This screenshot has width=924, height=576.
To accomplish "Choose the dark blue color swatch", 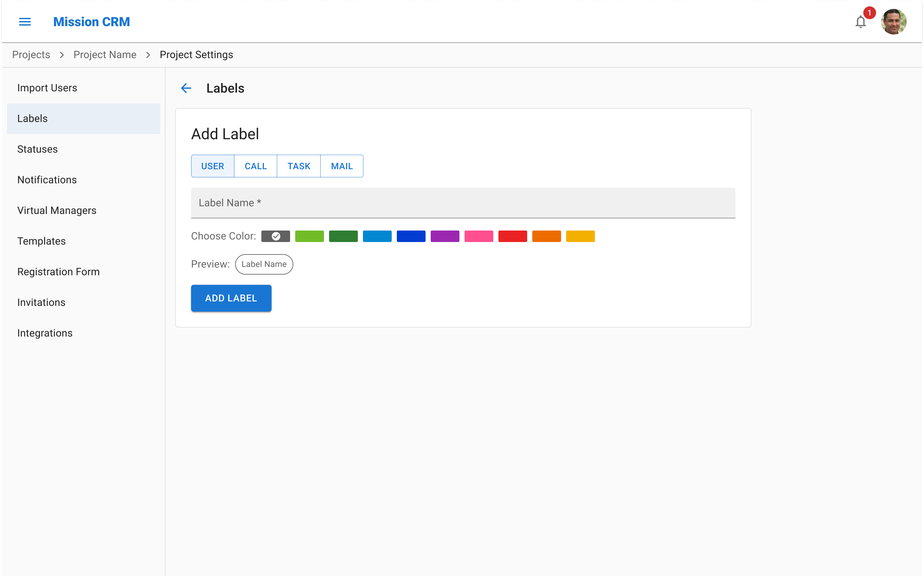I will pos(411,236).
